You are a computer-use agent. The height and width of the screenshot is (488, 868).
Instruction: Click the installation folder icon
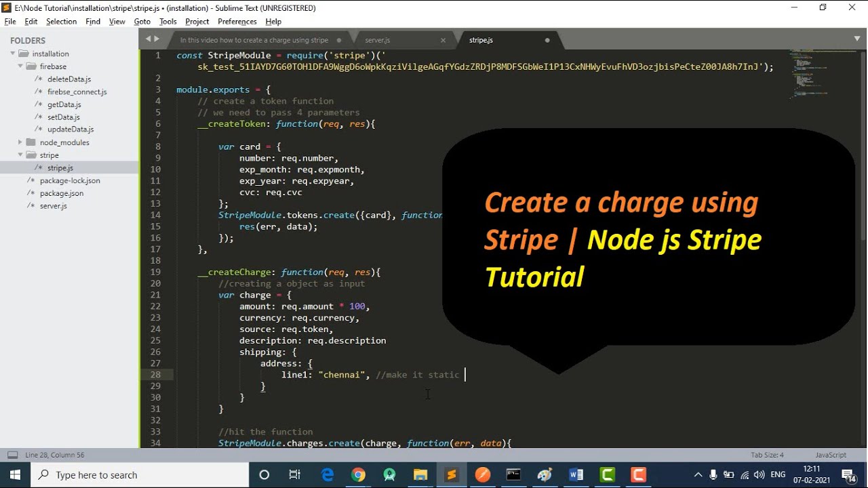[23, 54]
